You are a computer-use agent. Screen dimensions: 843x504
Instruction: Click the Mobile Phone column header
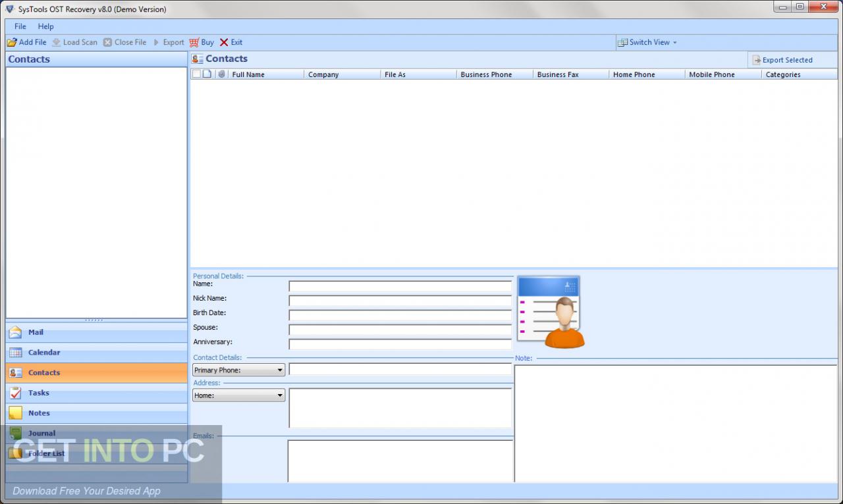coord(723,74)
